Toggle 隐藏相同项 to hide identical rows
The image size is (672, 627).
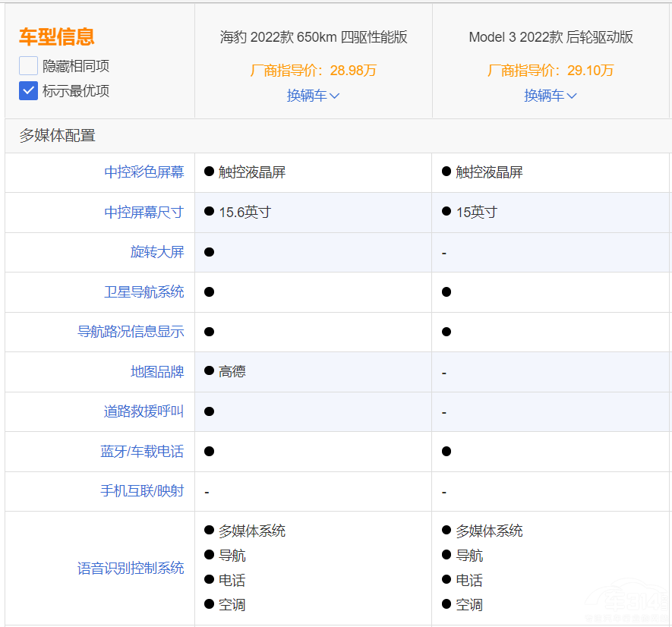tap(27, 65)
